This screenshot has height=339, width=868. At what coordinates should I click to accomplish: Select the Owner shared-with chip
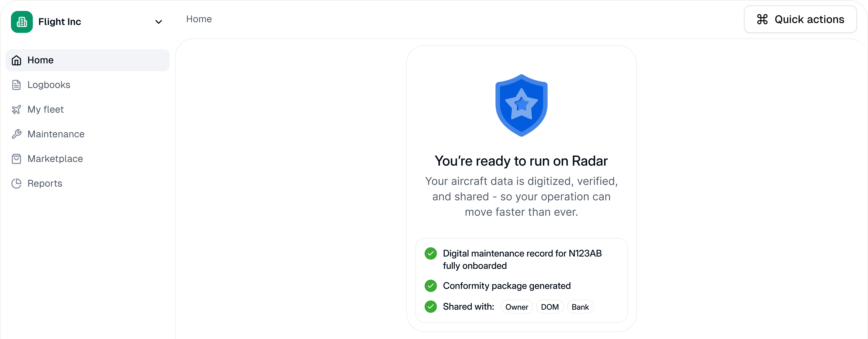517,307
